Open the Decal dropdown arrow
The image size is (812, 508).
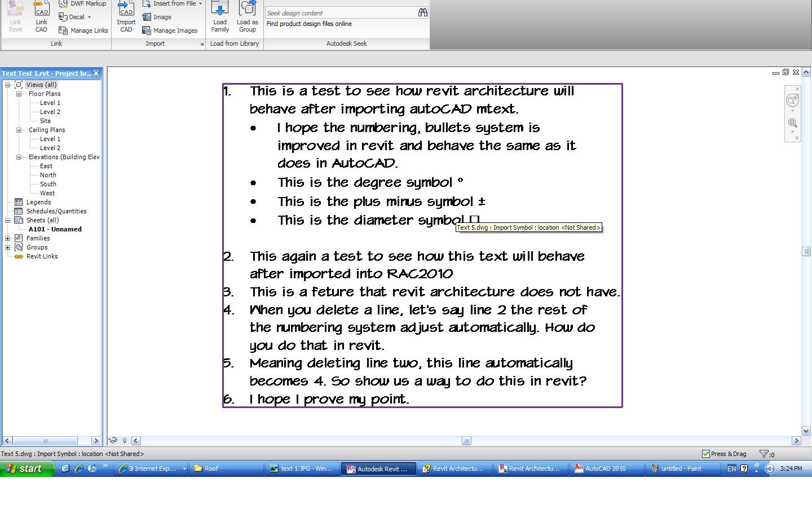pos(89,17)
